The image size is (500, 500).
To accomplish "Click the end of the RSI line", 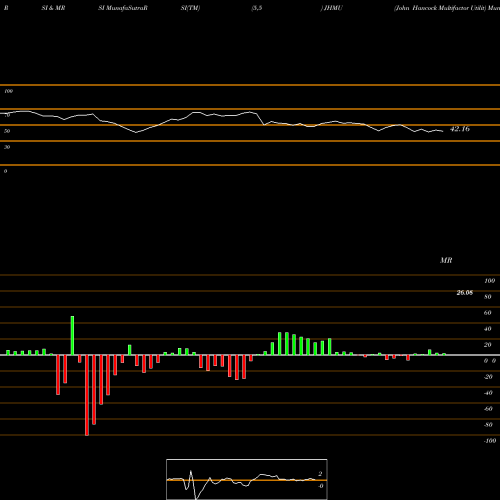I will (x=443, y=131).
